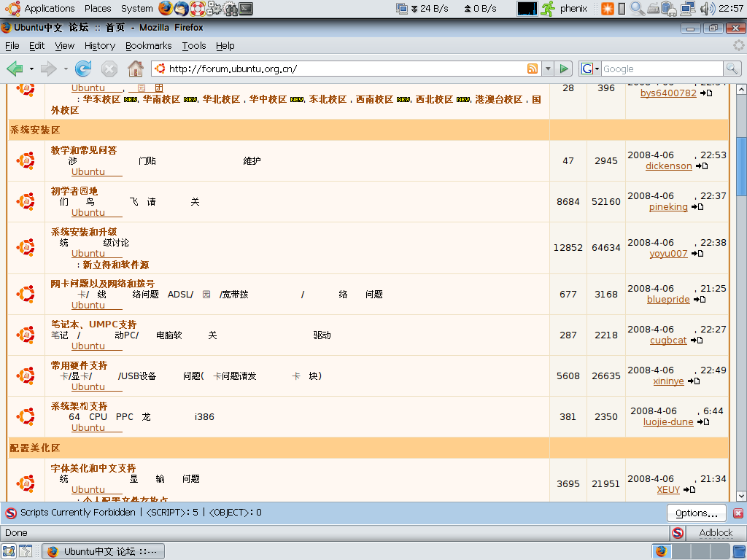This screenshot has height=560, width=747.
Task: Open user profile link luojie-dune
Action: coord(668,422)
